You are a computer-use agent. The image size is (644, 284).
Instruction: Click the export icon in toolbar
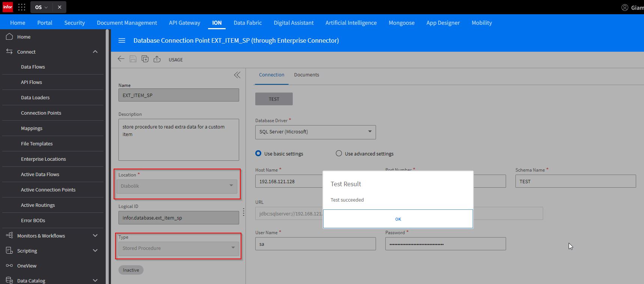coord(157,59)
